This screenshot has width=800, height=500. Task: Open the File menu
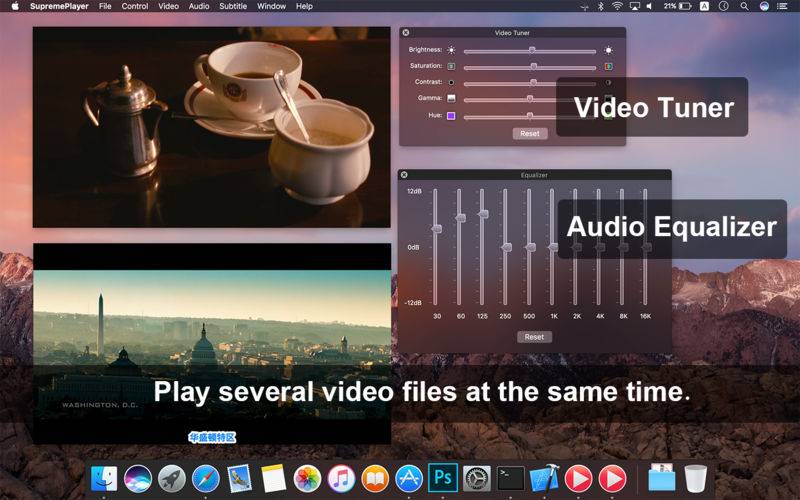coord(105,6)
